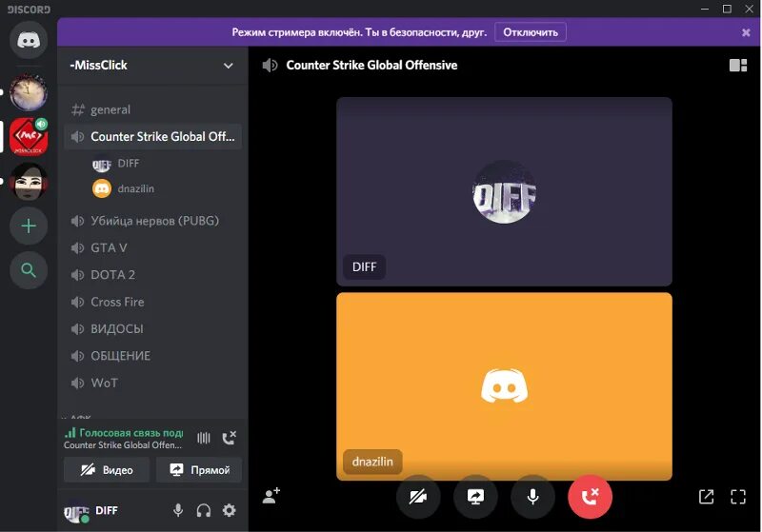Open the clock-avatar server at the top of the server list
Image resolution: width=762 pixels, height=532 pixels.
pos(29,92)
